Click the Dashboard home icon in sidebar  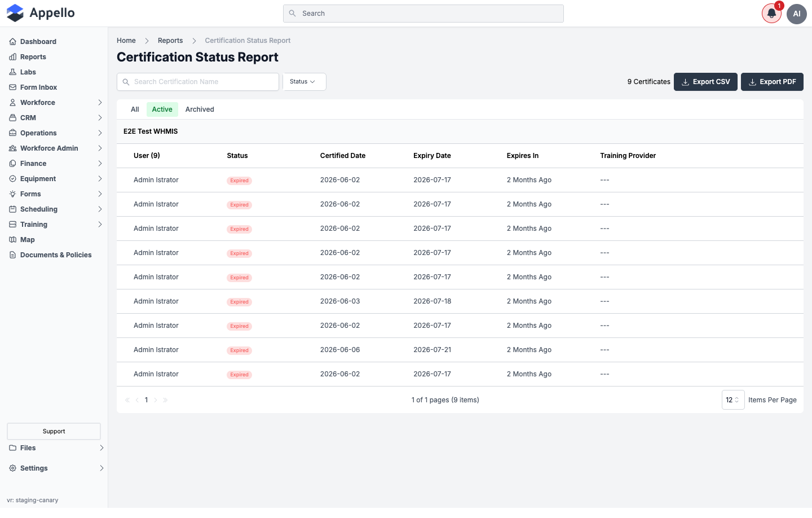[x=12, y=42]
